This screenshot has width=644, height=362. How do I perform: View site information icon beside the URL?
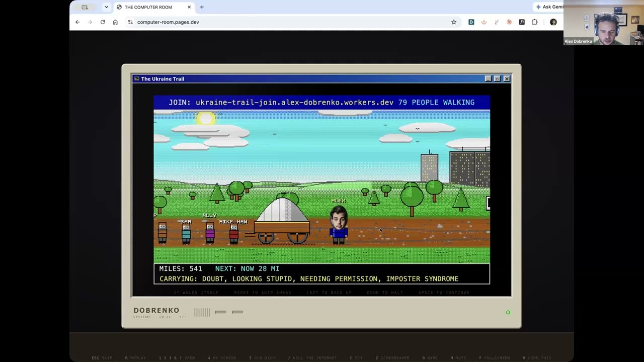(130, 22)
